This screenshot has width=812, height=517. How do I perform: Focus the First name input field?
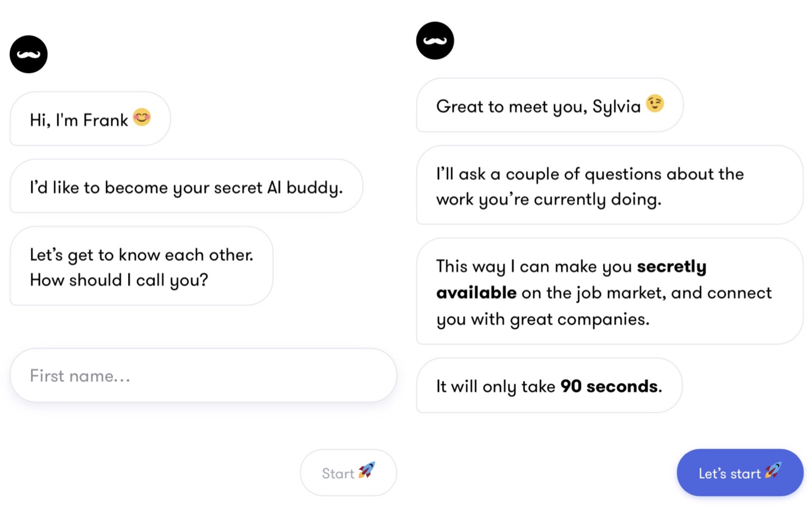[203, 376]
